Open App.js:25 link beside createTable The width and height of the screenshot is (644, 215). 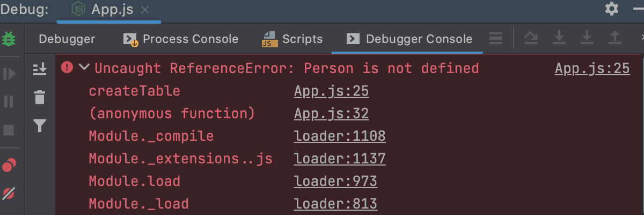coord(331,91)
